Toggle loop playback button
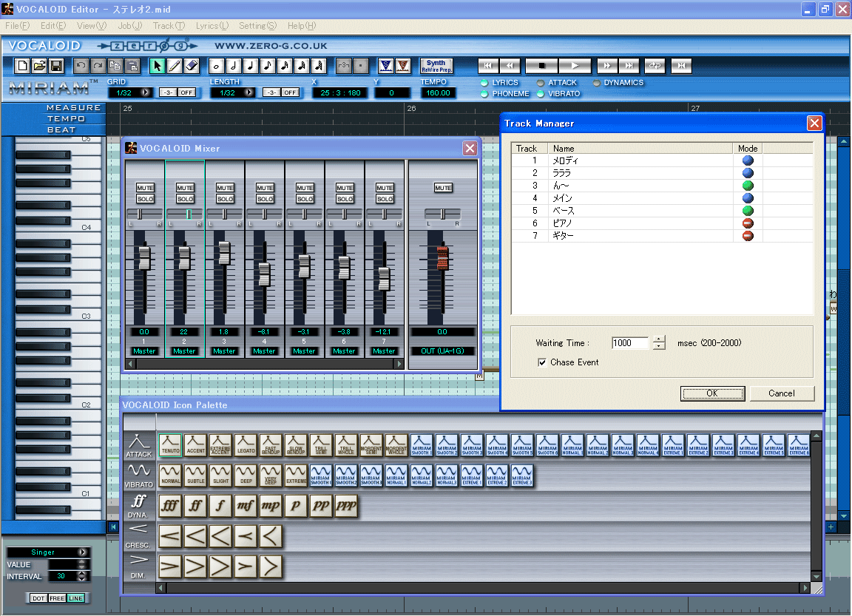 pos(655,66)
